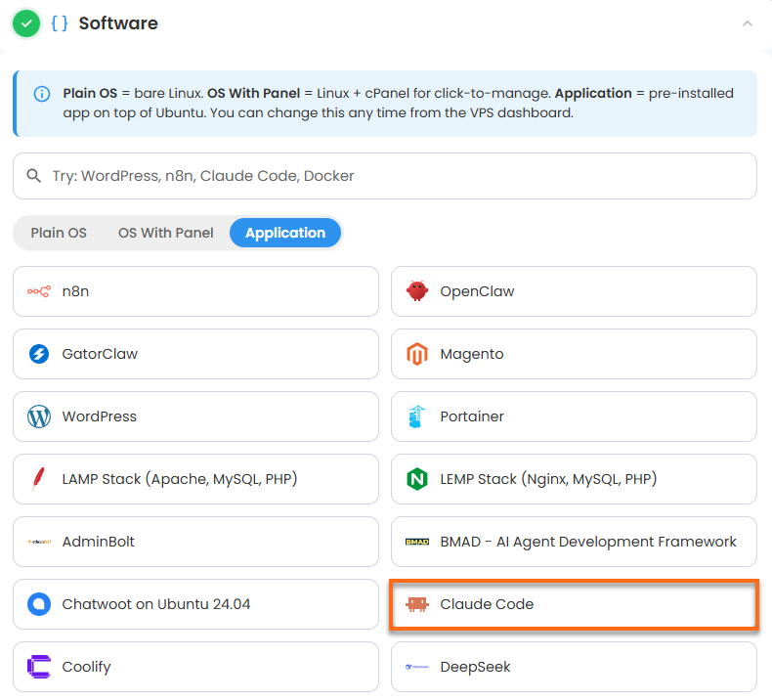Collapse the Software section chevron
This screenshot has height=700, width=772.
click(x=748, y=23)
